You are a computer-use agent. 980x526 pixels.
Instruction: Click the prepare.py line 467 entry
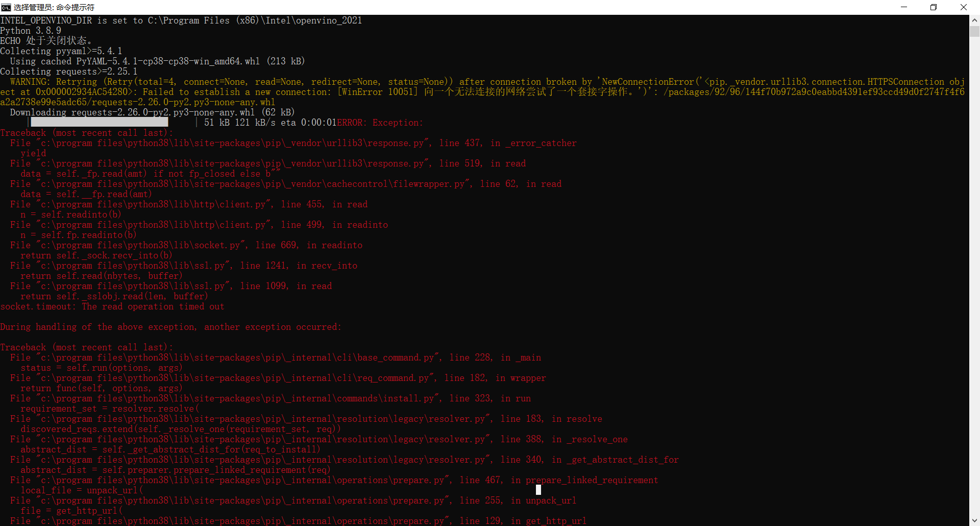[334, 480]
